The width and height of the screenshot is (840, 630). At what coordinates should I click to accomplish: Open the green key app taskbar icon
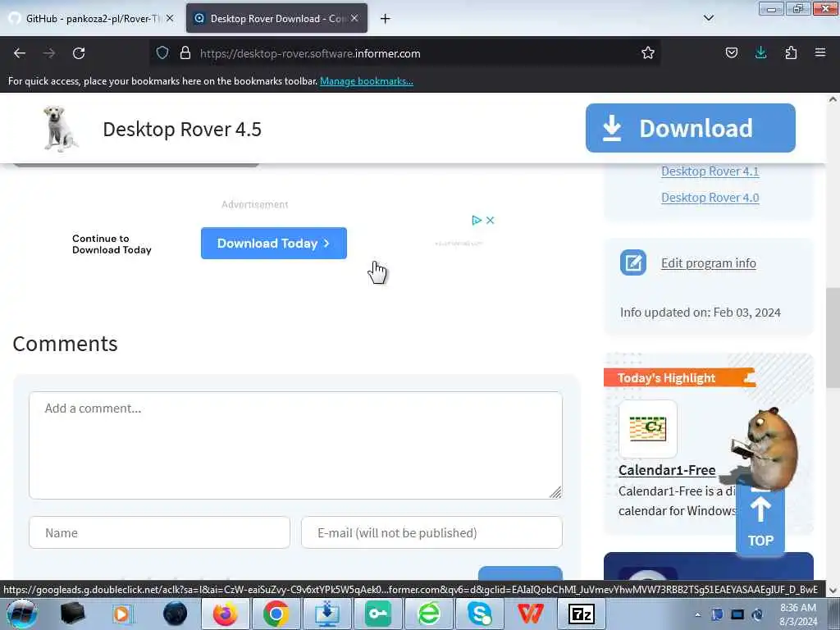377,614
